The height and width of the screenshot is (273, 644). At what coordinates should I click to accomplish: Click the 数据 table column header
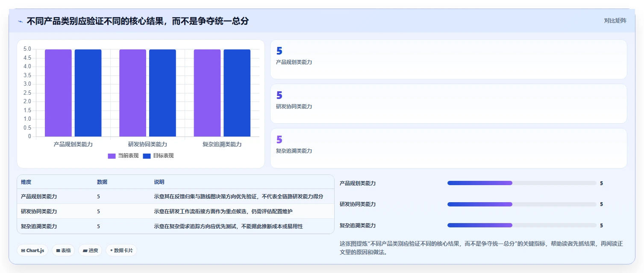pos(102,182)
